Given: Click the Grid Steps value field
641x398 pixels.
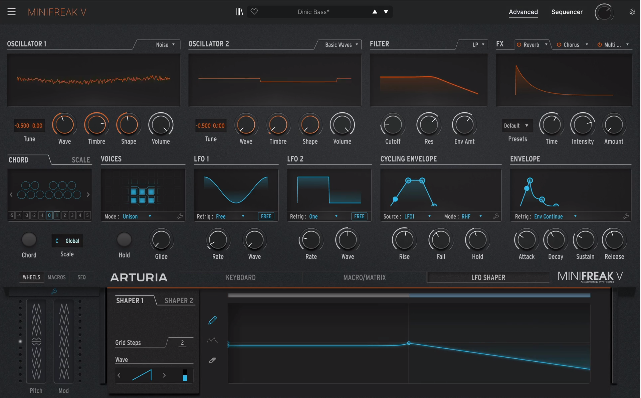Looking at the screenshot, I should pyautogui.click(x=182, y=342).
